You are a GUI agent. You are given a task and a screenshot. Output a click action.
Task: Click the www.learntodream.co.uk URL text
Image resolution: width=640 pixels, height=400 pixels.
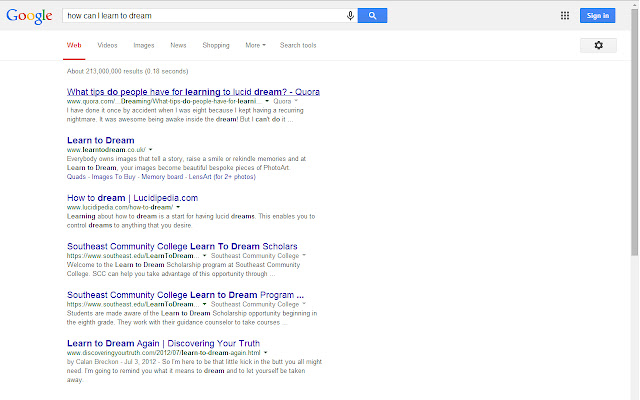[106, 150]
